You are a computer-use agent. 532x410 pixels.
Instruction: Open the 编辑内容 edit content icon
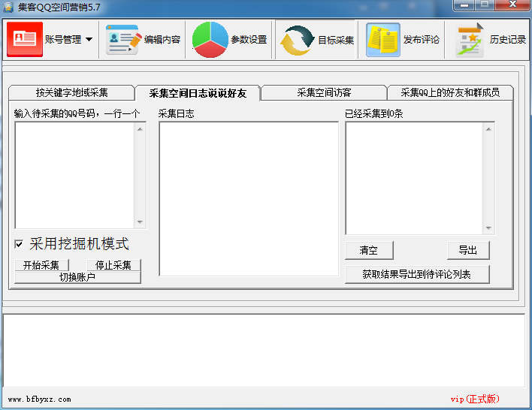tap(122, 40)
